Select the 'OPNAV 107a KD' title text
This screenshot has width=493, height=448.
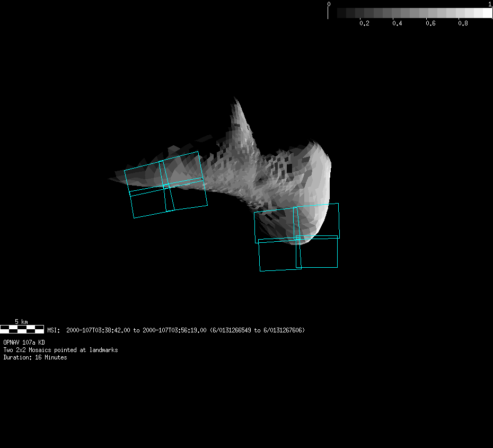[x=24, y=342]
